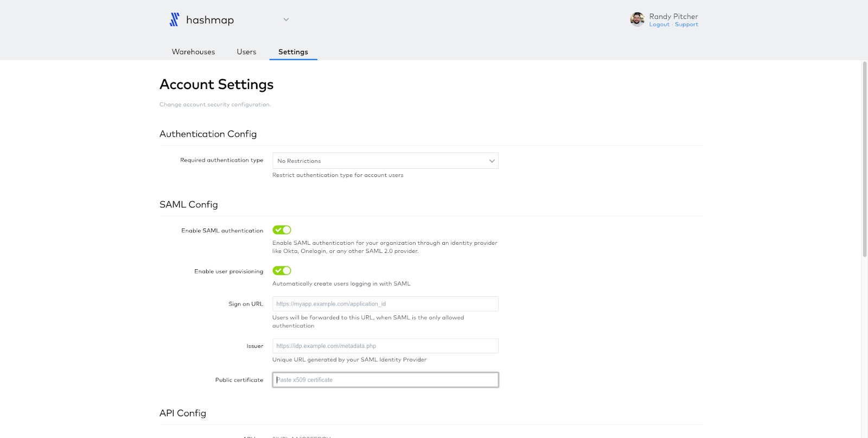Click the Account Settings heading
868x438 pixels.
(216, 85)
